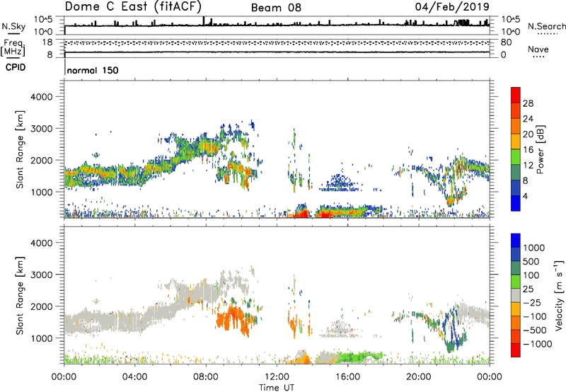Pick the yellow-orange 16–20 dB Power colorbar segment
The image size is (566, 392).
[516, 142]
